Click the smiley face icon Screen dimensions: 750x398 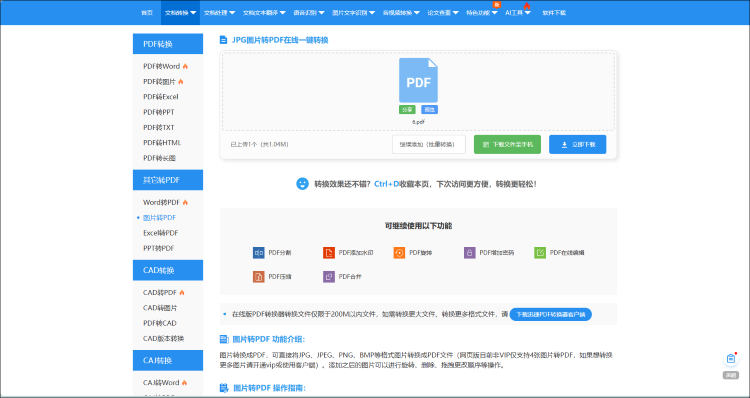(302, 184)
